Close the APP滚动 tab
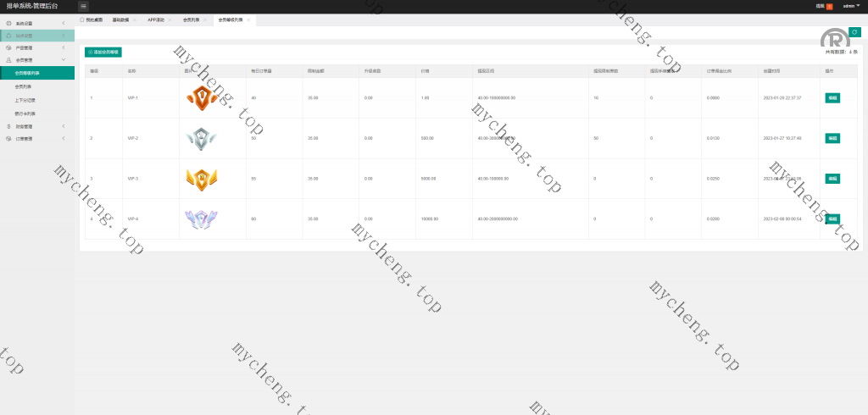The image size is (868, 415). coord(169,19)
